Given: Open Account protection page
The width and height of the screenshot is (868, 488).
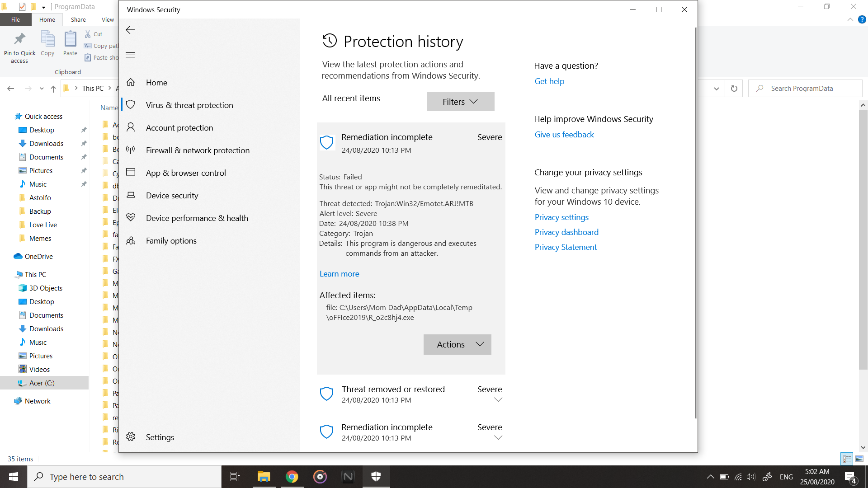Looking at the screenshot, I should (179, 128).
